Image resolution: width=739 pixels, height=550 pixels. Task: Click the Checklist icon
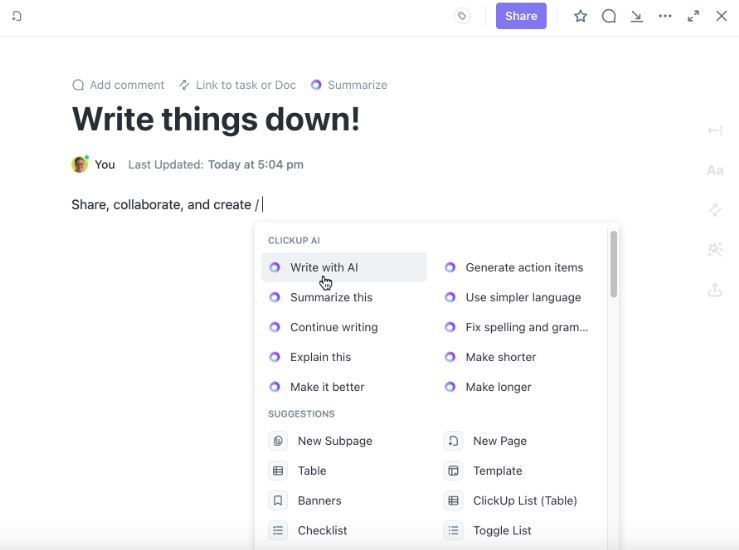pos(278,530)
